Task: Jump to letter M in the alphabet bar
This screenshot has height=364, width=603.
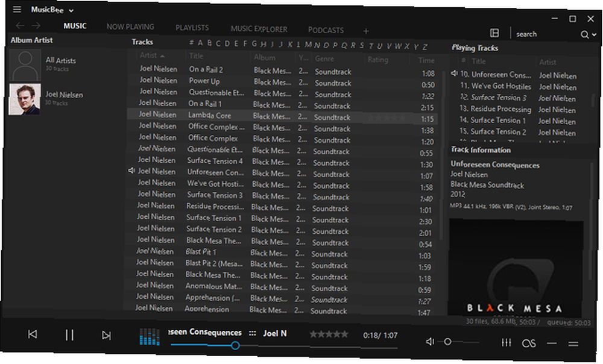Action: [x=308, y=45]
